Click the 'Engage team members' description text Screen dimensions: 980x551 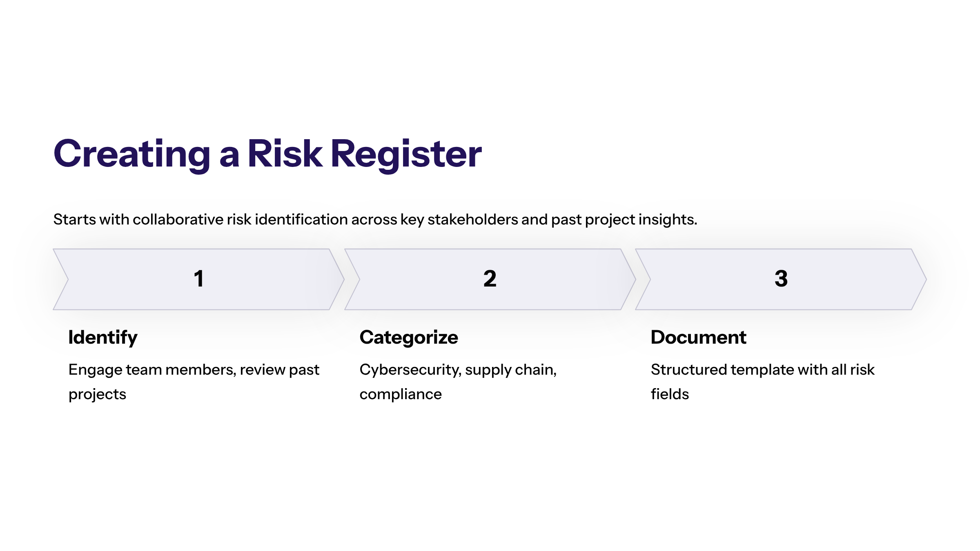(x=194, y=370)
